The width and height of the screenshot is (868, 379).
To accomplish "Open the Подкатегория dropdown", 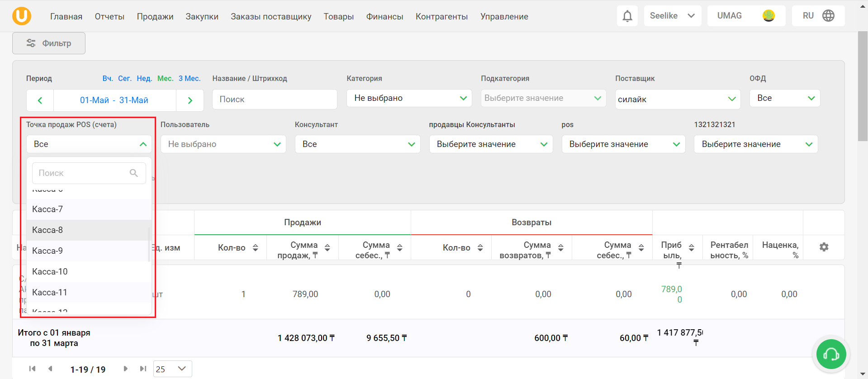I will pos(543,98).
